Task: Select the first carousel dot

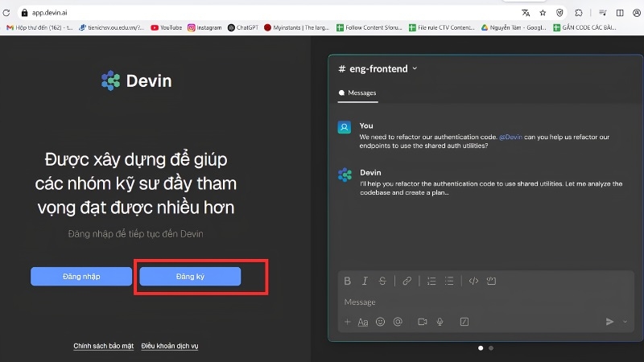Action: 481,348
